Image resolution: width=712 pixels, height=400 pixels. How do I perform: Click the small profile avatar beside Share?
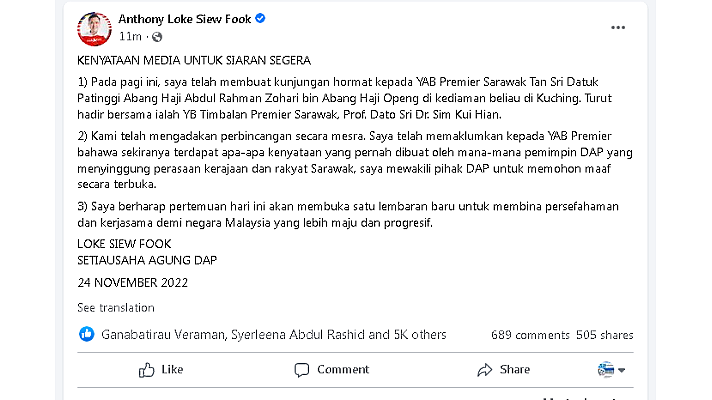click(606, 370)
